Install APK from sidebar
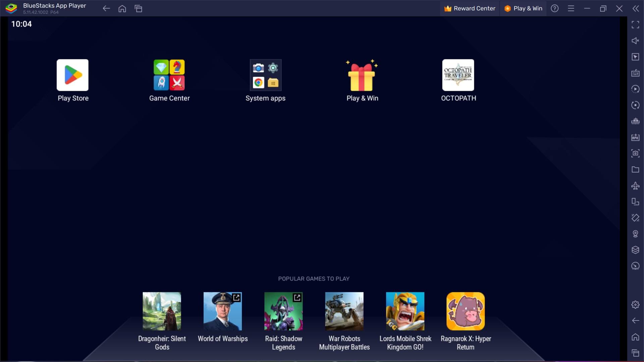This screenshot has width=644, height=362. (x=635, y=137)
